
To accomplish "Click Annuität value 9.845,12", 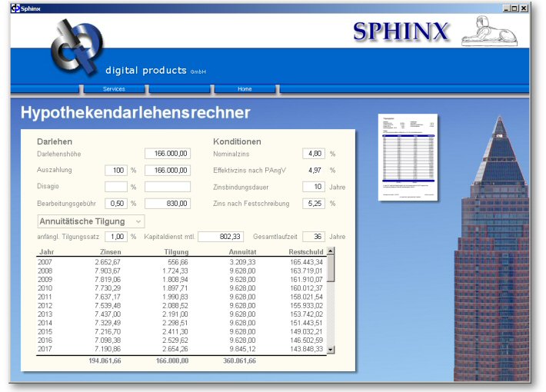I will 242,349.
